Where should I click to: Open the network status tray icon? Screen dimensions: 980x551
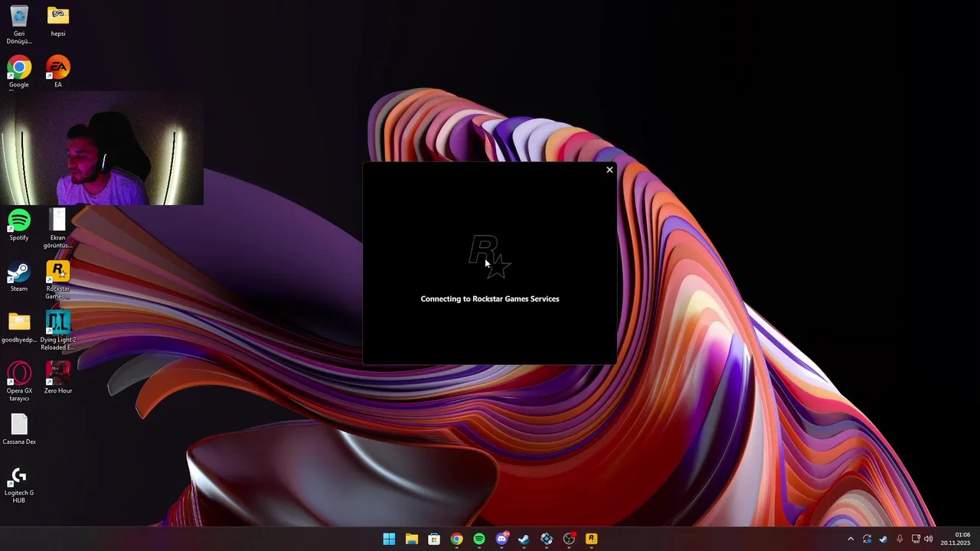point(916,539)
